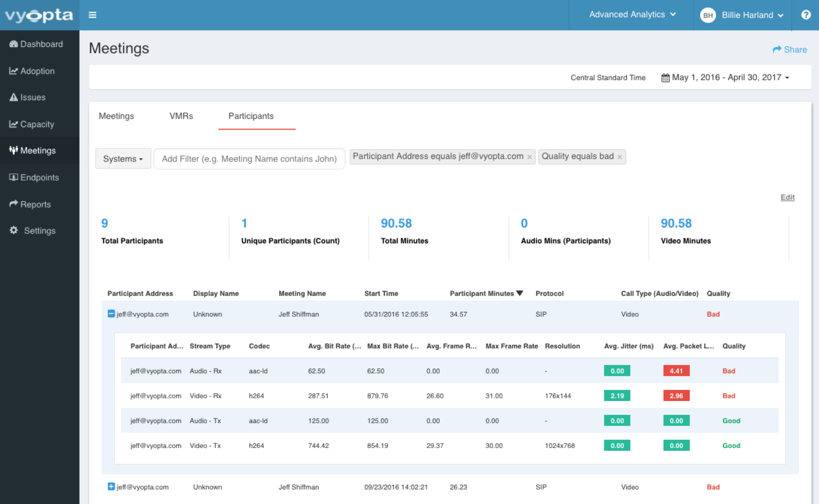Sort by Participant Address column header
819x504 pixels.
140,293
